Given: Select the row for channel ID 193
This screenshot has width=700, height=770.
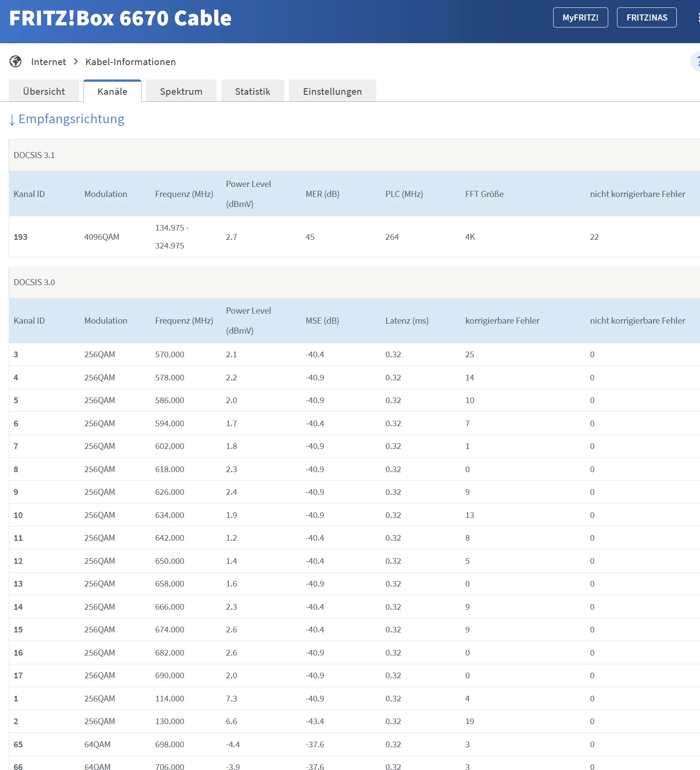Looking at the screenshot, I should (x=21, y=237).
